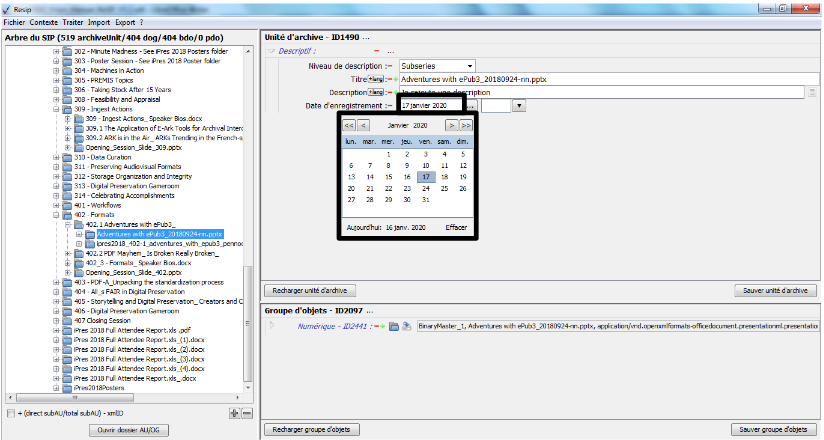Screen dimensions: 824x440
Task: Collapse the Descriptif section
Action: 270,50
